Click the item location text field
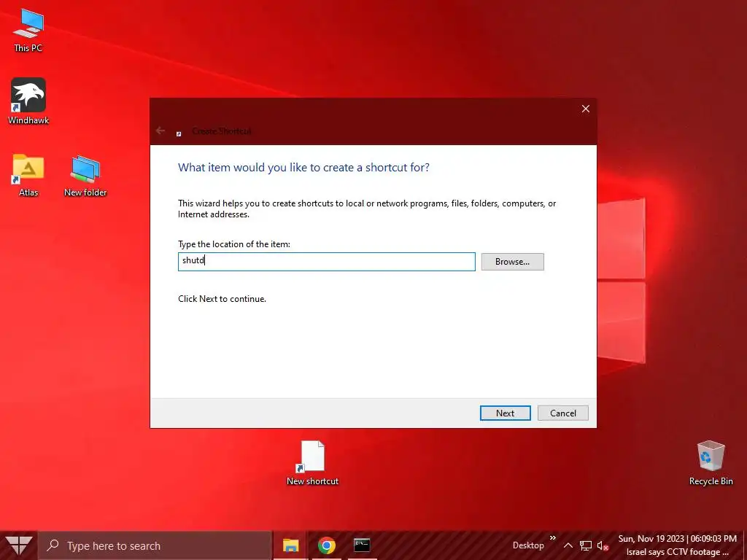The image size is (747, 560). [327, 262]
